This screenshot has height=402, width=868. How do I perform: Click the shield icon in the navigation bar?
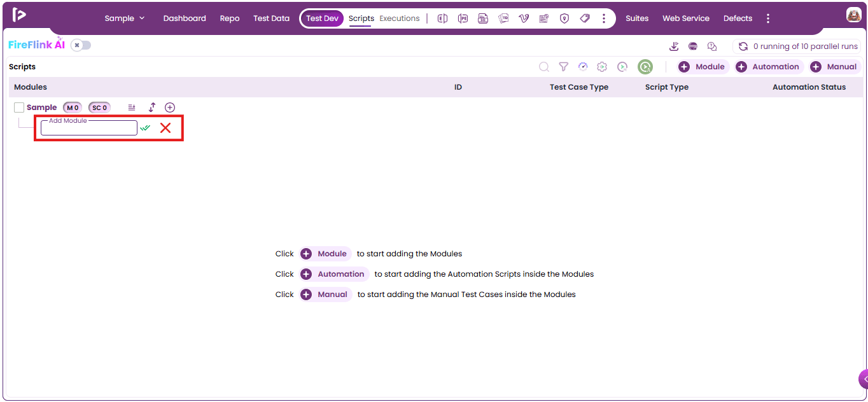(x=564, y=18)
